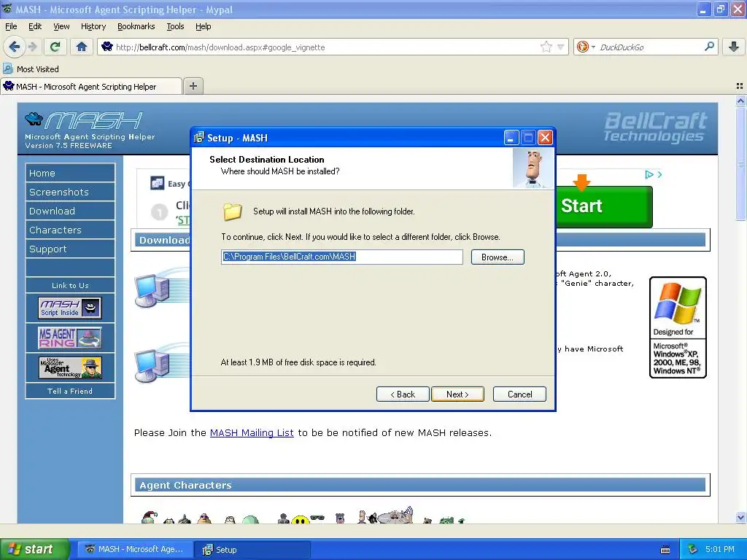Cancel the MASH Setup wizard
The image size is (747, 560).
point(519,394)
